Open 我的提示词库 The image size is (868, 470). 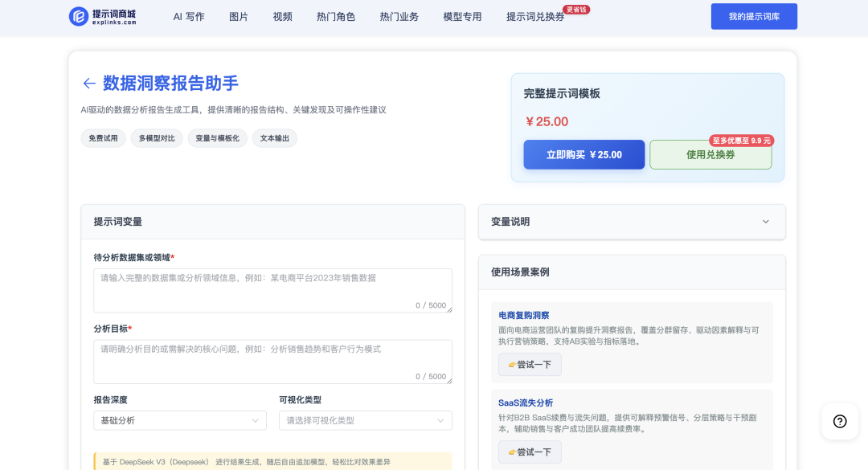(754, 17)
